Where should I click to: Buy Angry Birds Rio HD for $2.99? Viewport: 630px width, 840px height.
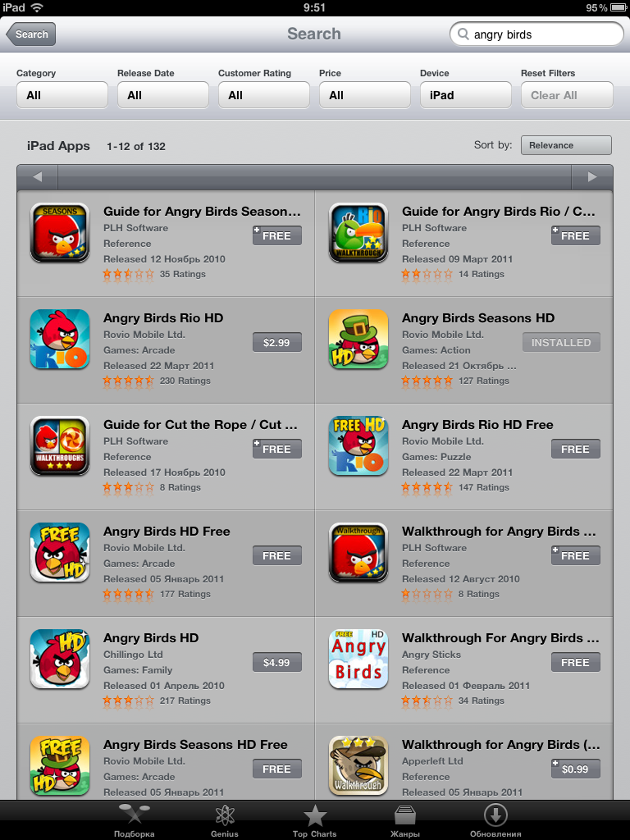[277, 342]
